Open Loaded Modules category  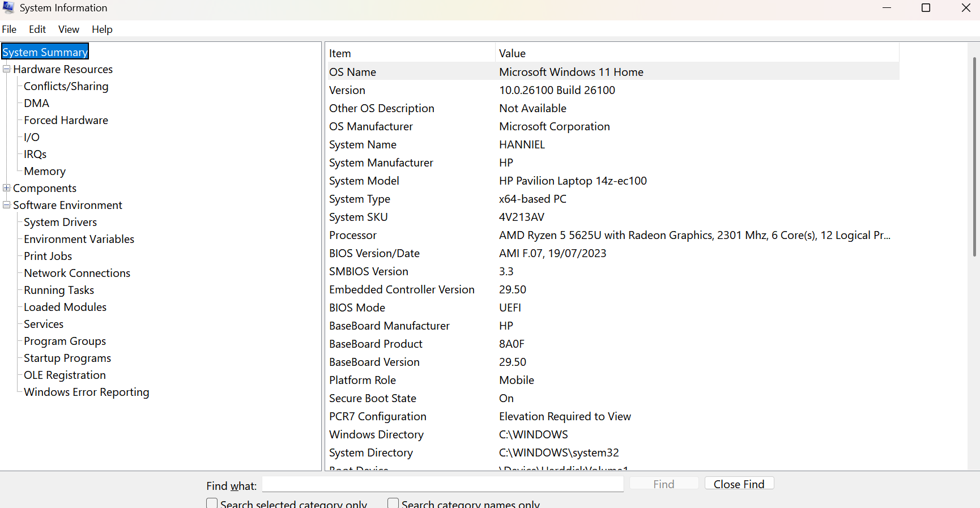point(65,307)
